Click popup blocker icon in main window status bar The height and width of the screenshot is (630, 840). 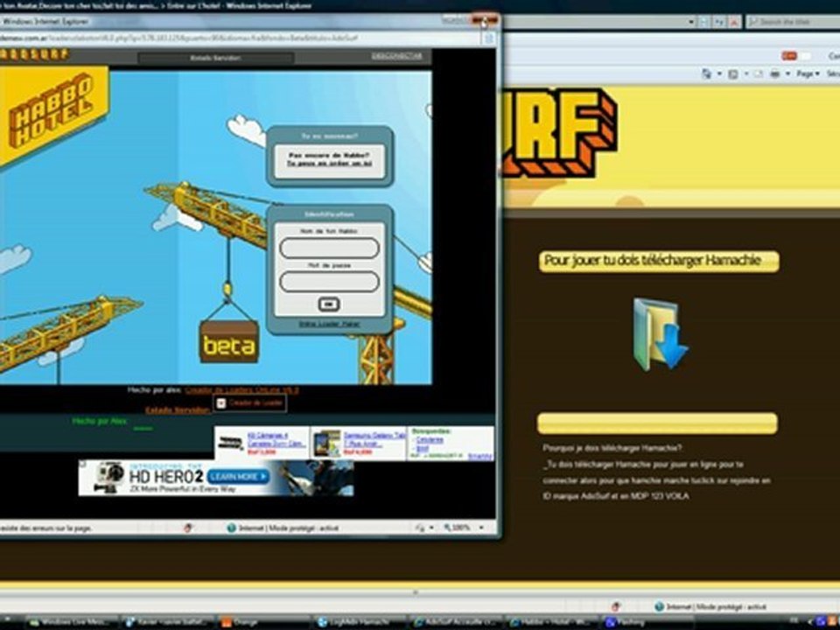pyautogui.click(x=616, y=607)
